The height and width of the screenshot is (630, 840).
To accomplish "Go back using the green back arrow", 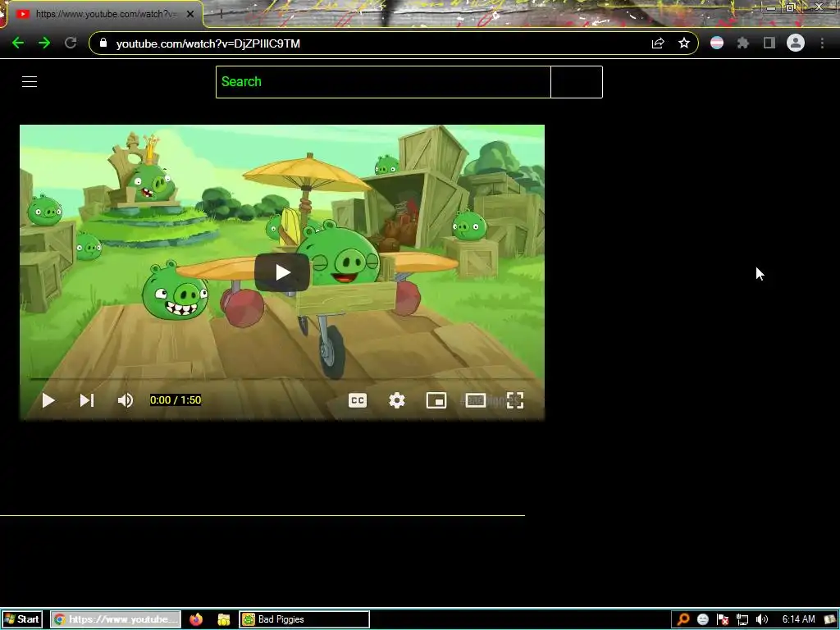I will 18,43.
